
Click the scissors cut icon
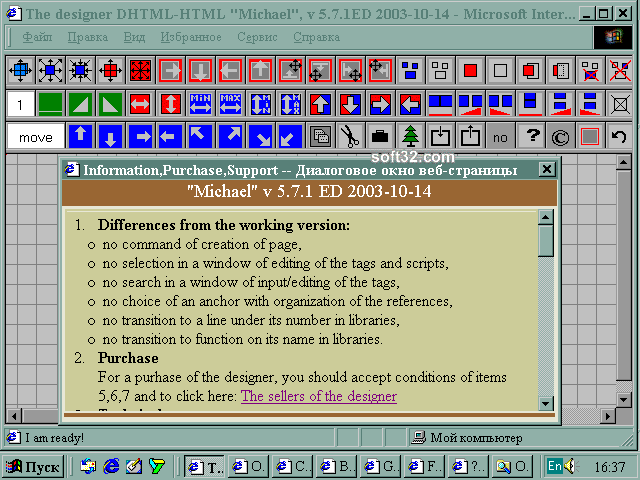click(350, 136)
